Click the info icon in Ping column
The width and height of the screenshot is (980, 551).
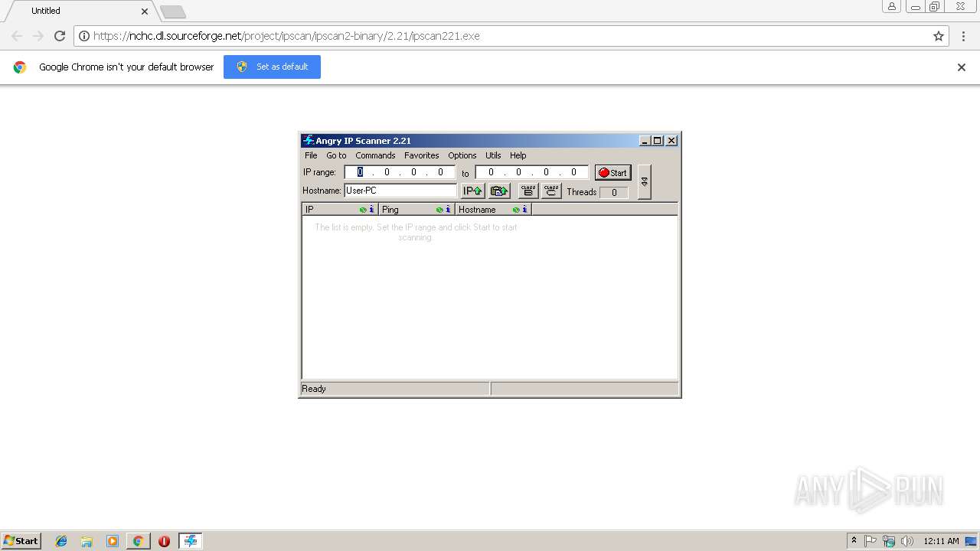tap(448, 210)
